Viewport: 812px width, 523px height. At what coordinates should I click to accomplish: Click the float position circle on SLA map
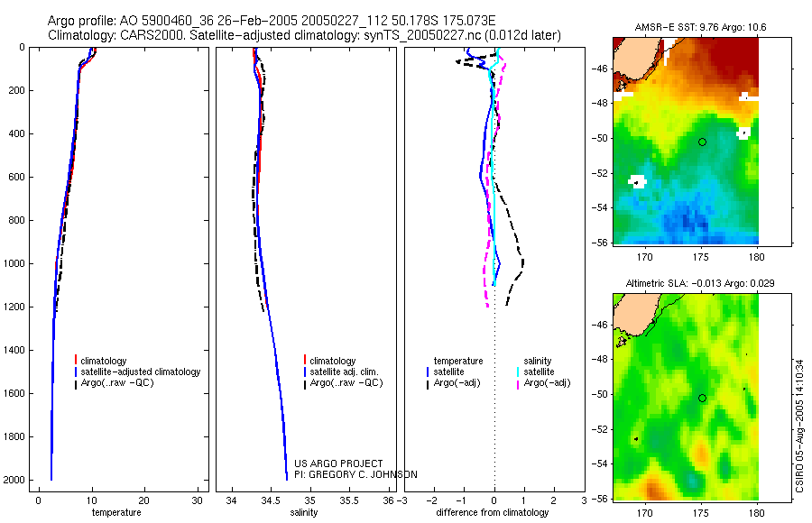[x=702, y=399]
